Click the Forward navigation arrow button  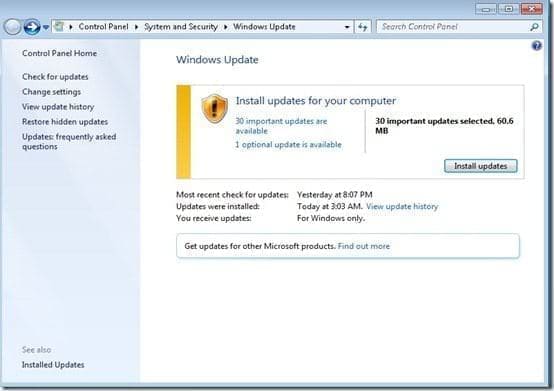pos(32,27)
